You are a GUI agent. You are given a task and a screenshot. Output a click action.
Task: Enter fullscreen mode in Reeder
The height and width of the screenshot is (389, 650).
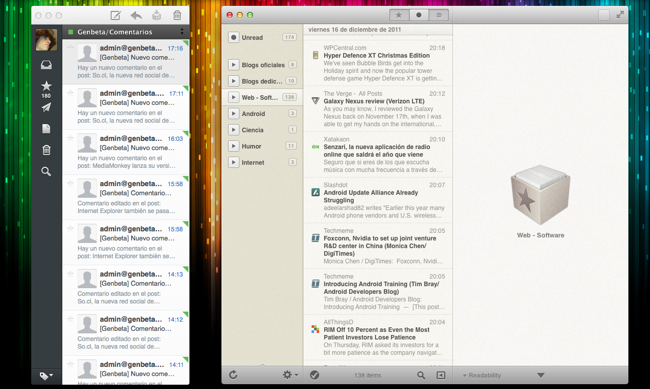pos(620,15)
